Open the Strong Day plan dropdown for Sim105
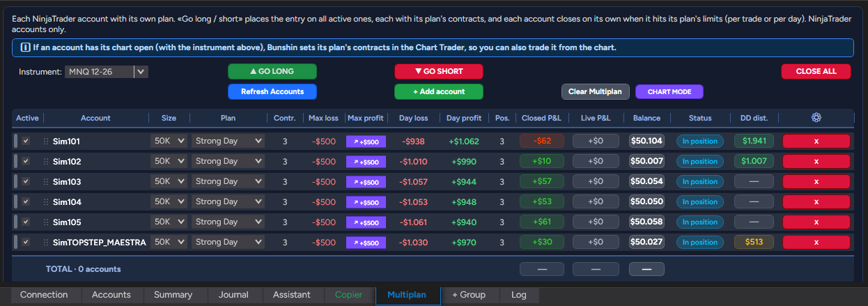Viewport: 868px width, 306px height. click(228, 222)
